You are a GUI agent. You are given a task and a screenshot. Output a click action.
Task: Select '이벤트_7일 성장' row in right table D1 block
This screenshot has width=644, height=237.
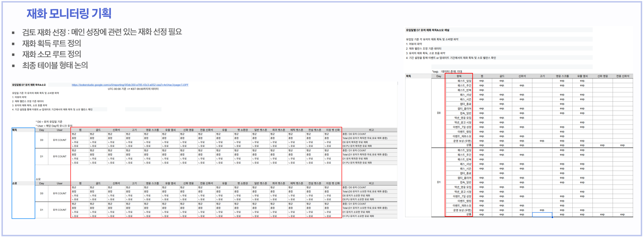coord(459,196)
